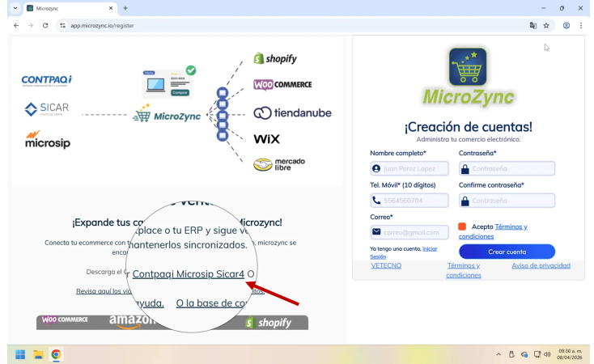Click the address bar URL

click(x=102, y=26)
